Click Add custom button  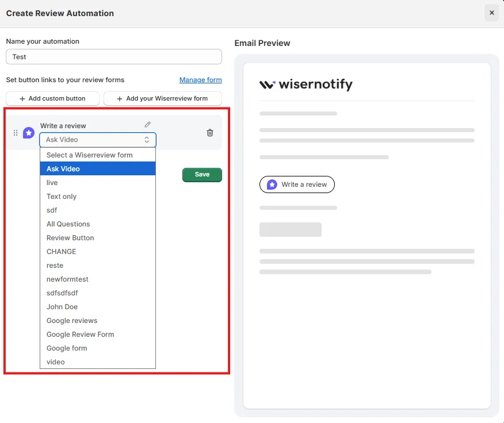[x=52, y=98]
